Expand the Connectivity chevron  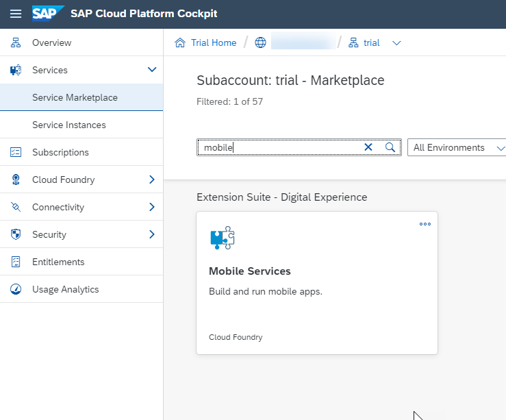point(152,207)
